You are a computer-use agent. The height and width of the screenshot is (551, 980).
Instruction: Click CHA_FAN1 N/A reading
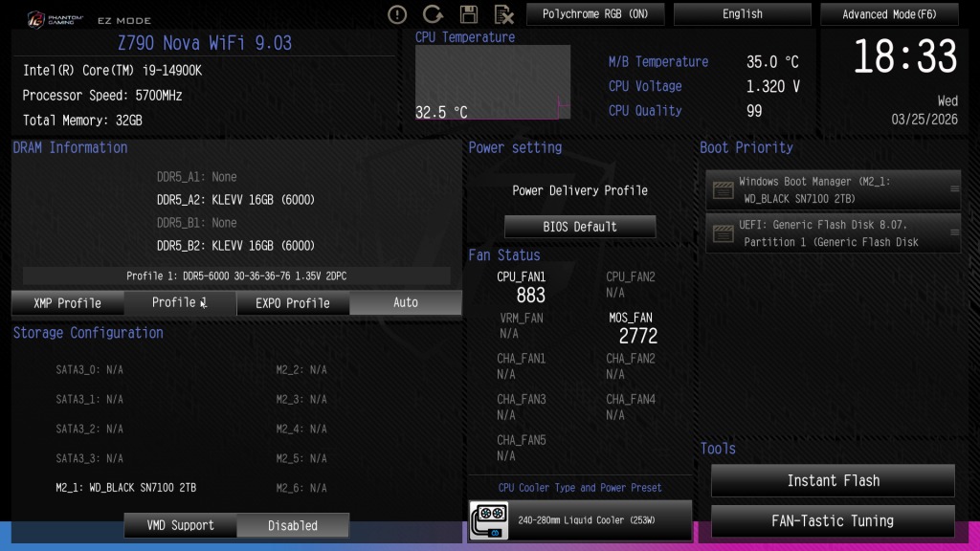pyautogui.click(x=506, y=374)
